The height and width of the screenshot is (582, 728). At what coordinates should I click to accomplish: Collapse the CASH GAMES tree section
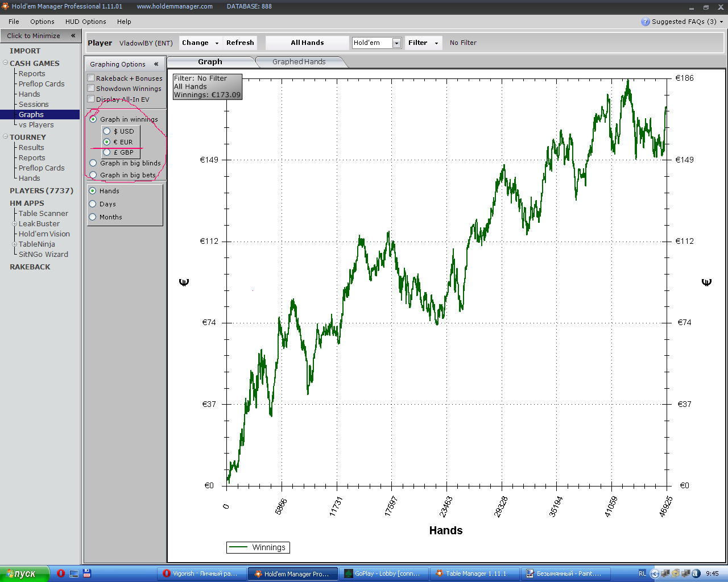[x=5, y=63]
